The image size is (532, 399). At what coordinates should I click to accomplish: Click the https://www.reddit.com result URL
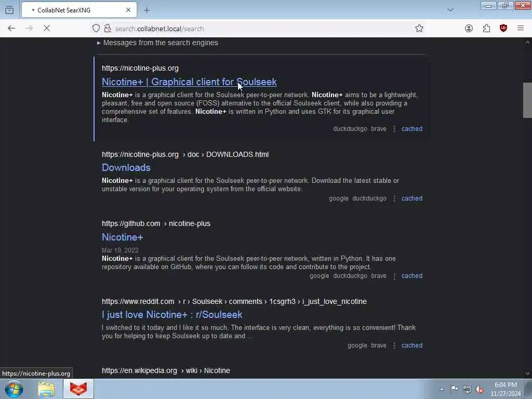234,301
